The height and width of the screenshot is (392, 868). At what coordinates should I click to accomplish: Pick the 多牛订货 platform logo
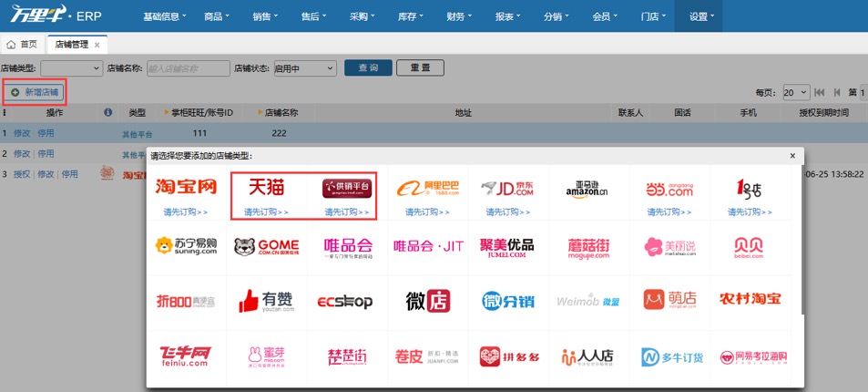672,357
